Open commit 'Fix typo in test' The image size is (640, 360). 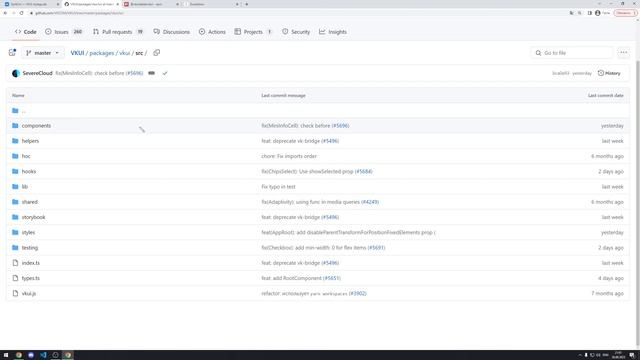tap(278, 187)
